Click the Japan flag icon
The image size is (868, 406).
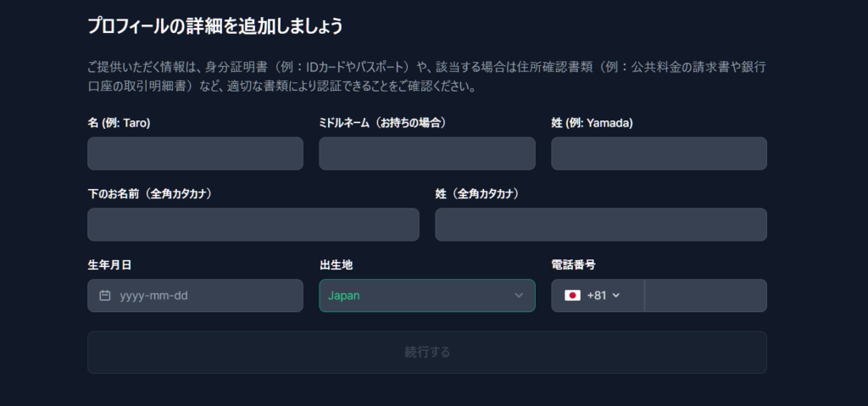coord(572,296)
